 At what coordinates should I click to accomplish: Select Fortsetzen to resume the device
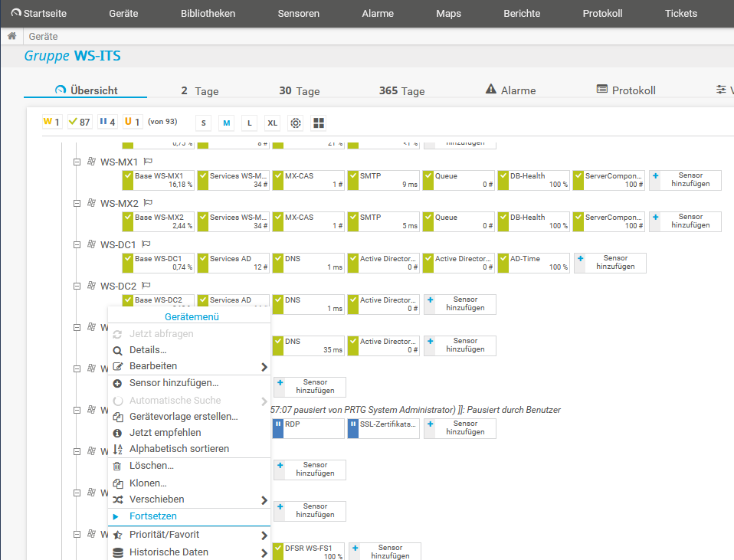point(189,516)
